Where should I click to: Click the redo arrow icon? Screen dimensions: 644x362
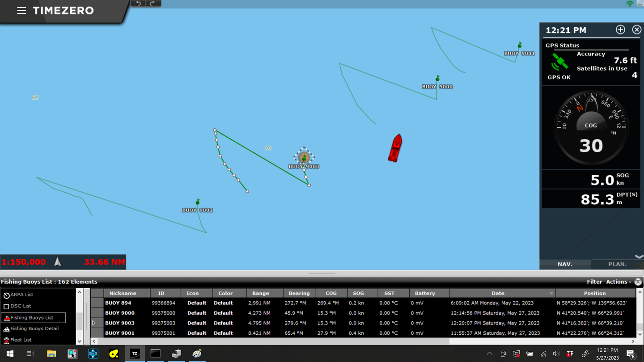[x=152, y=4]
